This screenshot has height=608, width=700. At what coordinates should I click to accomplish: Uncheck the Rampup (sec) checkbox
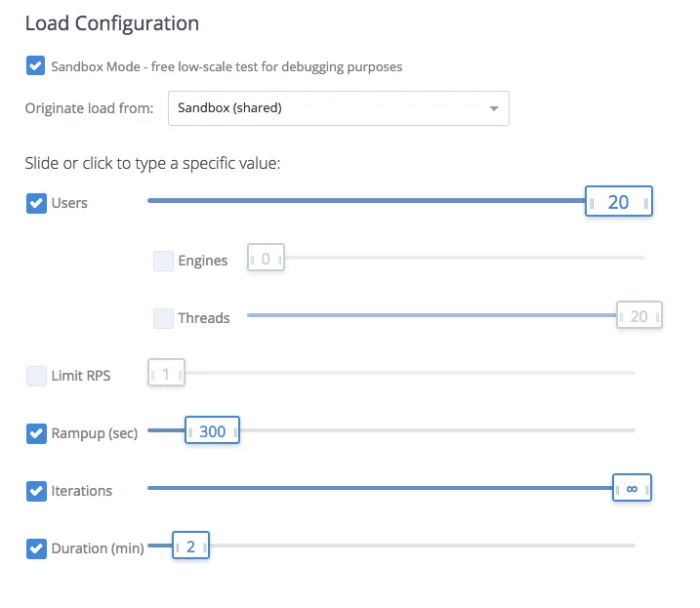click(x=36, y=433)
